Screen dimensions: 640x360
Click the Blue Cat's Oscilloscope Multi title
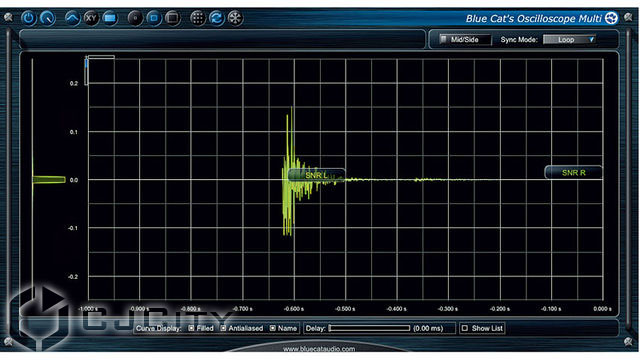533,18
